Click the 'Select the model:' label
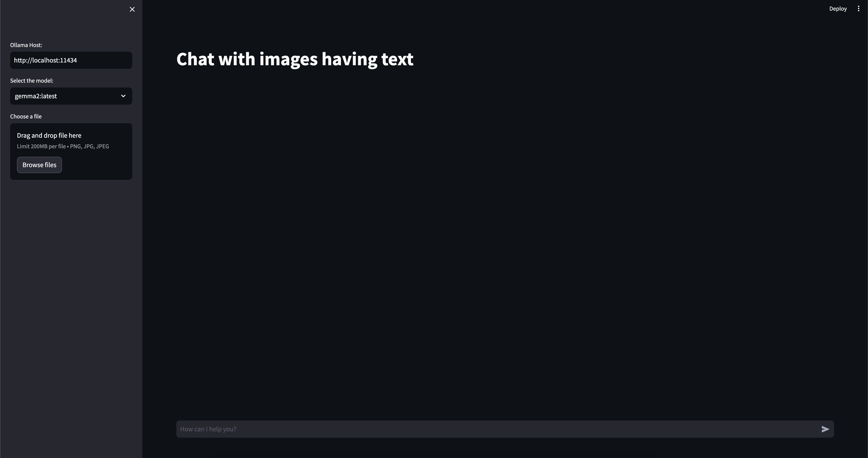This screenshot has height=458, width=868. (32, 81)
